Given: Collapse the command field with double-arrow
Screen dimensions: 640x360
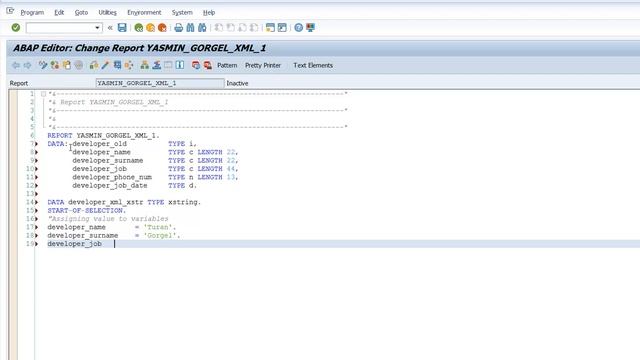Looking at the screenshot, I should coord(110,28).
